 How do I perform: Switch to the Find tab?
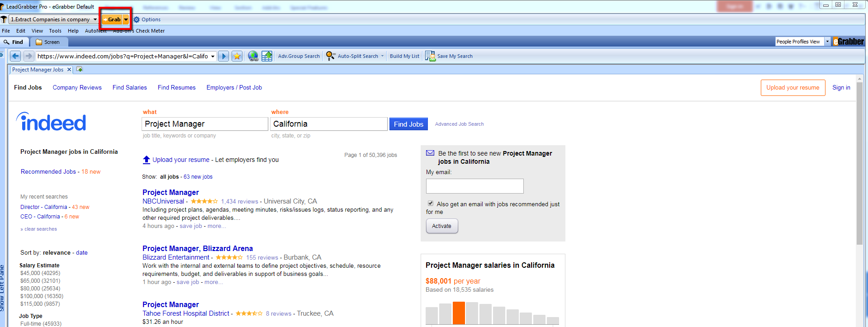click(14, 42)
